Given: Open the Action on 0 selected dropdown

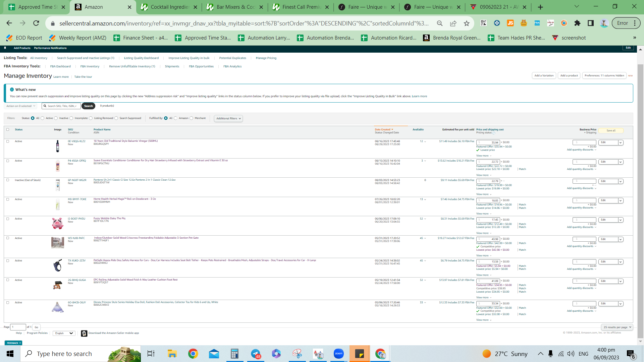Looking at the screenshot, I should [x=21, y=106].
